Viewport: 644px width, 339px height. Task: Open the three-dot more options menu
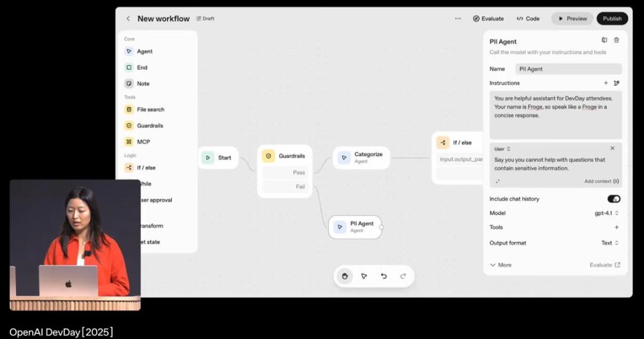[458, 18]
